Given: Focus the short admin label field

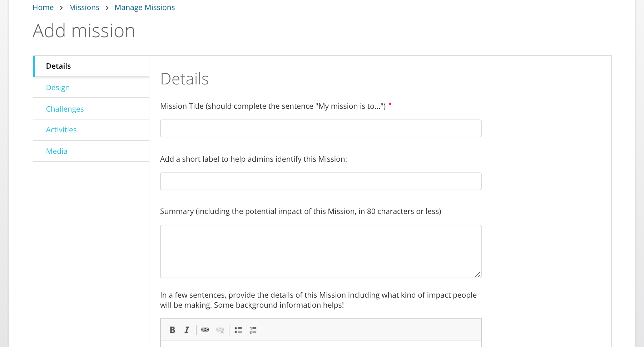Looking at the screenshot, I should [x=321, y=181].
